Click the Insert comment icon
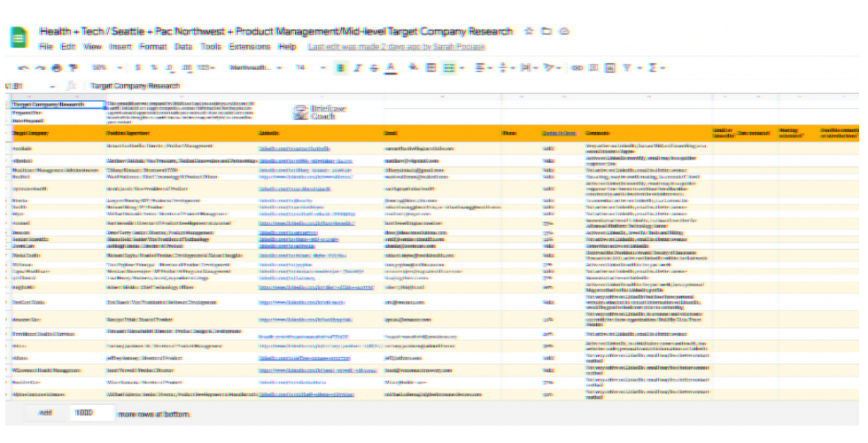This screenshot has width=868, height=443. 593,67
